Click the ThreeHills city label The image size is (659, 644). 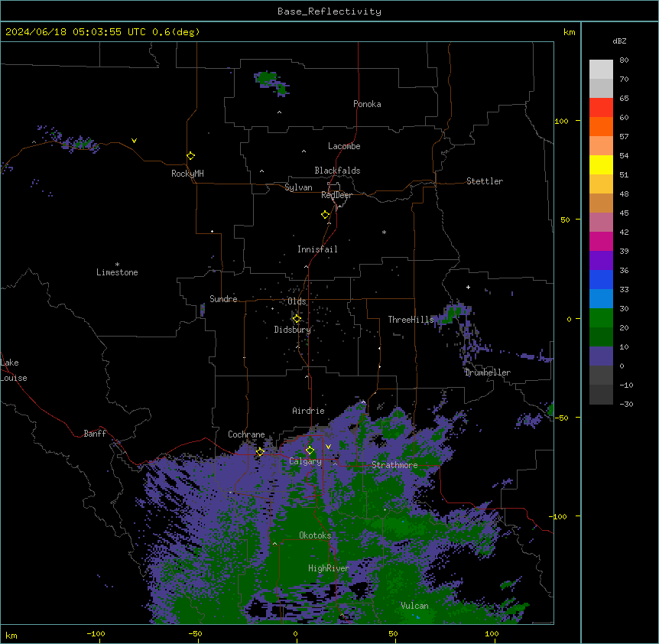tap(411, 320)
